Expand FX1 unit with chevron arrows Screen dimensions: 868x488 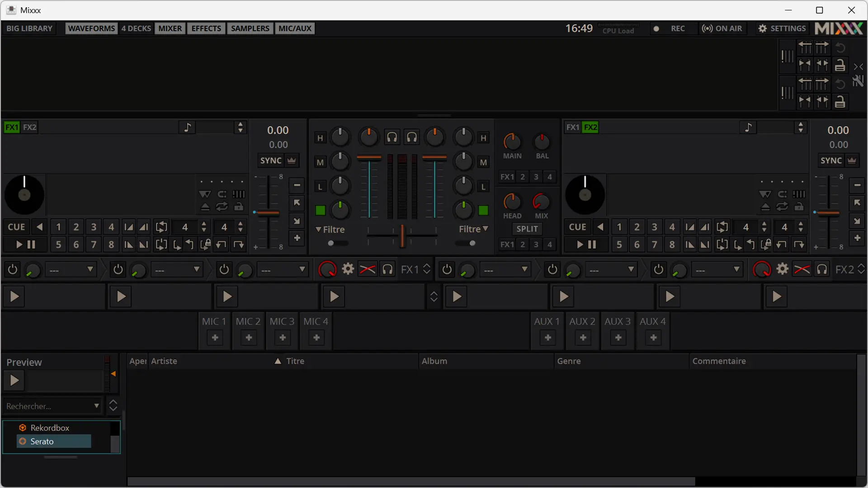(x=427, y=270)
